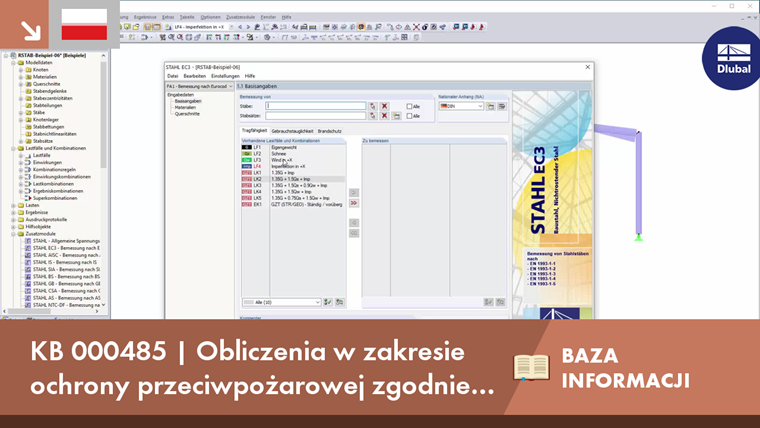
Task: Open National Annex settings icon beside DIN
Action: (x=491, y=106)
